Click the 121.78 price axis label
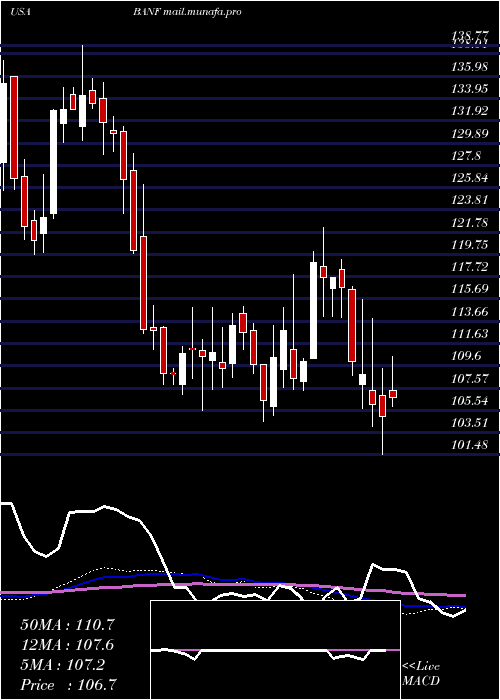500x700 pixels. [469, 222]
